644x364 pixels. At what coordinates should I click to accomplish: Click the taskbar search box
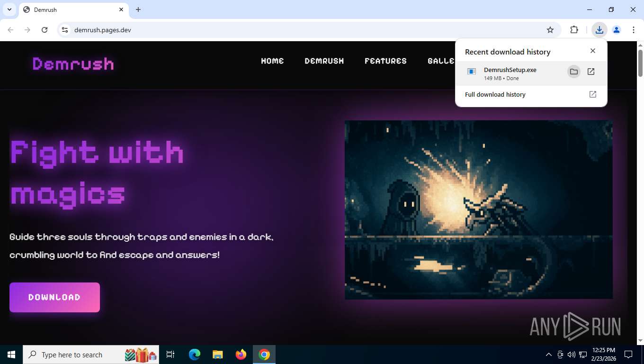(x=91, y=355)
